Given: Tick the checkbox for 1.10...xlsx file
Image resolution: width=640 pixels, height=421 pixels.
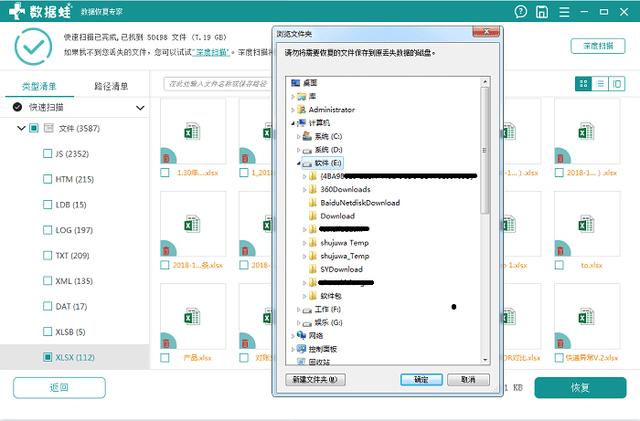Looking at the screenshot, I should tap(165, 173).
